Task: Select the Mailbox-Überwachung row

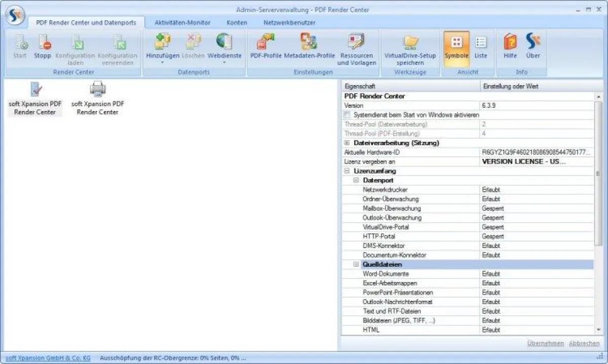Action: 468,209
